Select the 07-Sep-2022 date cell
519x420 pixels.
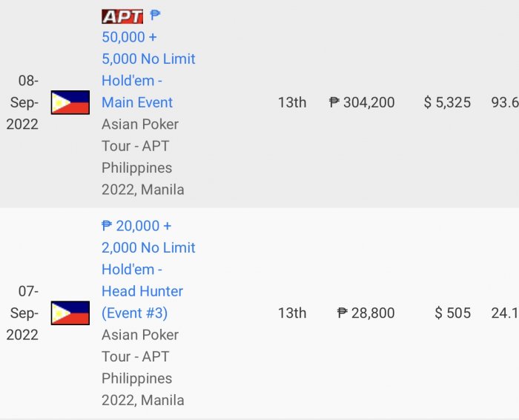pos(22,313)
